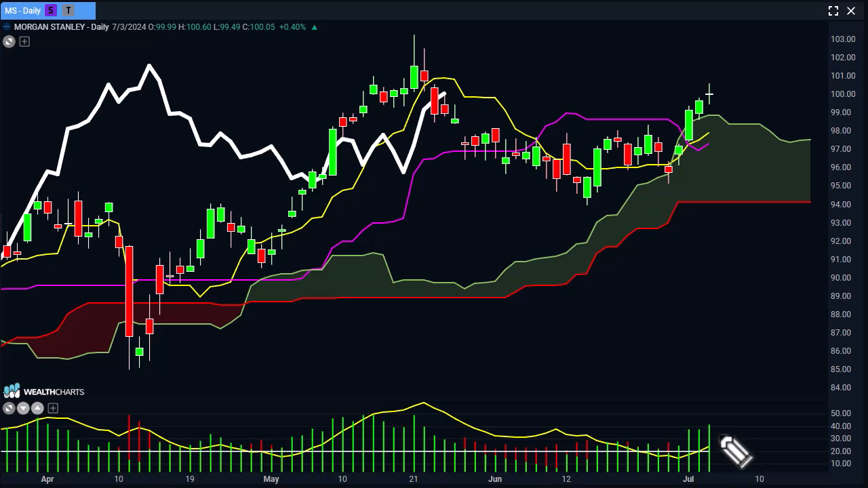Image resolution: width=868 pixels, height=488 pixels.
Task: Click the 50.00 label on indicator scale
Action: 841,413
